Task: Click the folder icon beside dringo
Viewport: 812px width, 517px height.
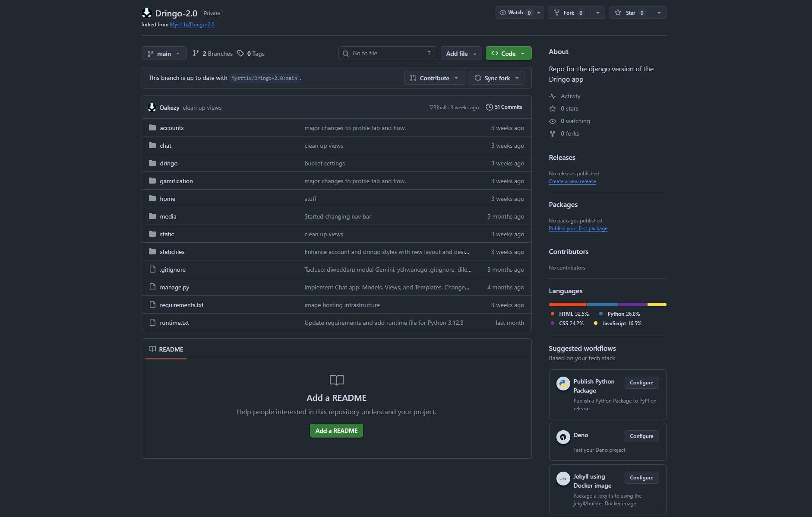Action: click(152, 163)
